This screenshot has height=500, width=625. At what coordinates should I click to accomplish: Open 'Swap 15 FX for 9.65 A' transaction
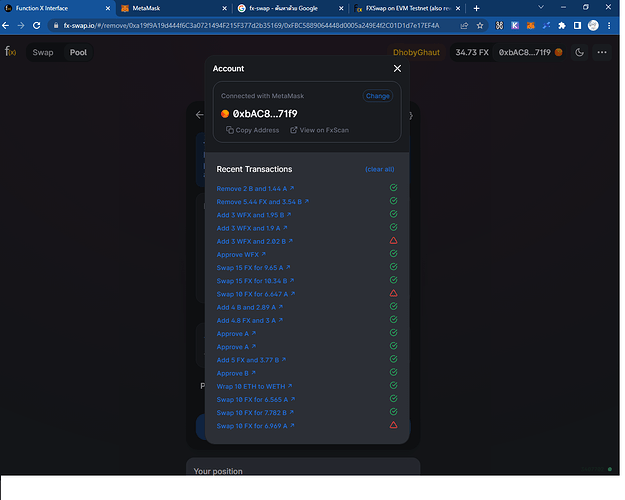[254, 268]
